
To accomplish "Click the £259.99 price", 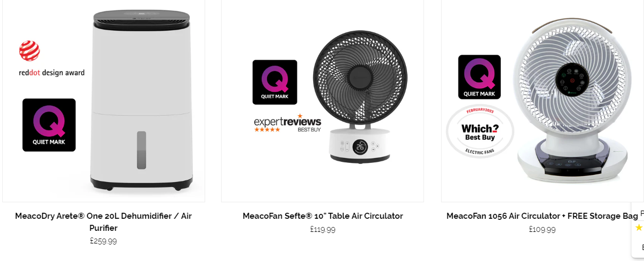I will (x=104, y=241).
